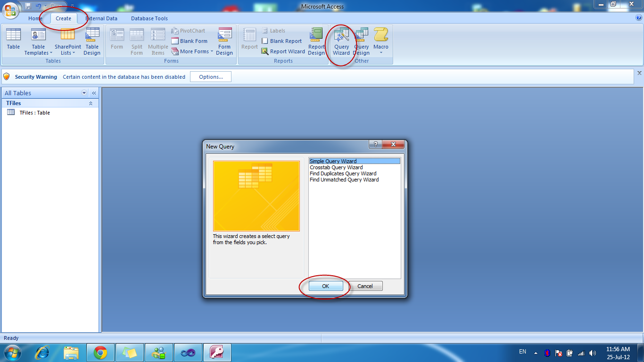Viewport: 644px width, 362px height.
Task: Collapse the navigation pane with the shutter bar
Action: pyautogui.click(x=94, y=93)
